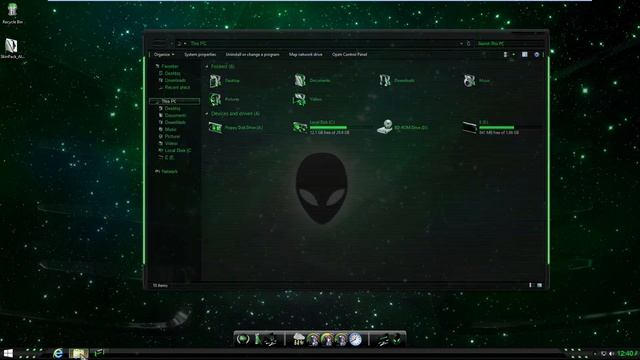The image size is (640, 360).
Task: Open the weather cloud icon in the dock
Action: coord(299,339)
